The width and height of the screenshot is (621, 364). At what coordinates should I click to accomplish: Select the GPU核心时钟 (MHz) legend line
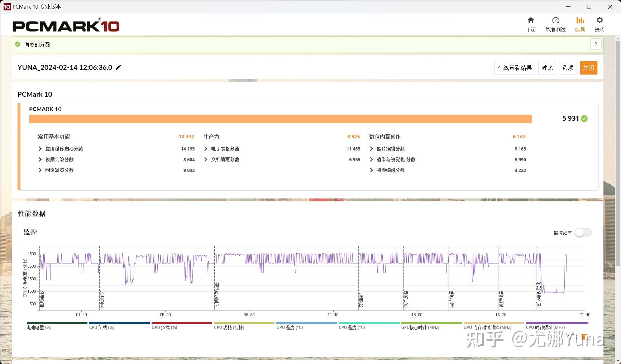tap(431, 325)
